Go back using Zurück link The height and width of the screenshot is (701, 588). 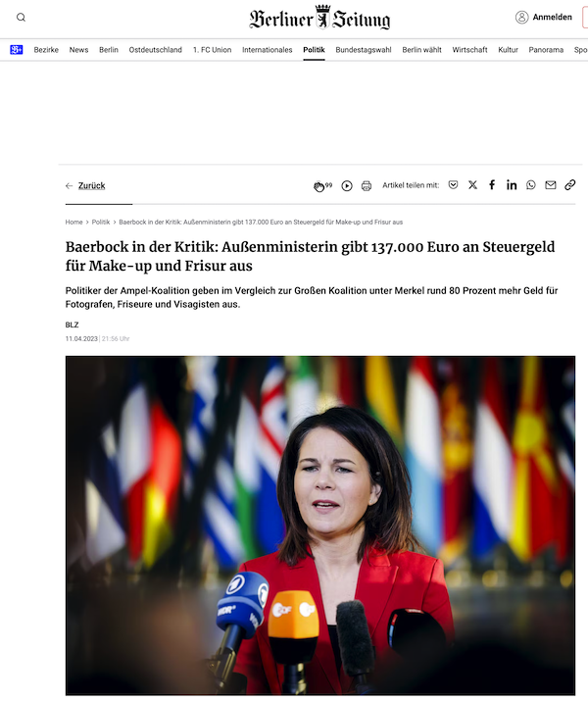click(91, 185)
